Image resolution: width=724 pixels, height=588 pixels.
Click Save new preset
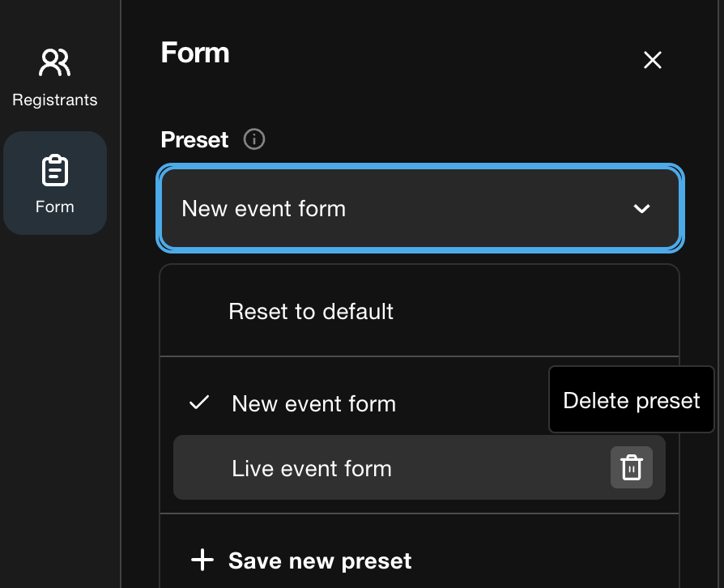click(x=320, y=560)
